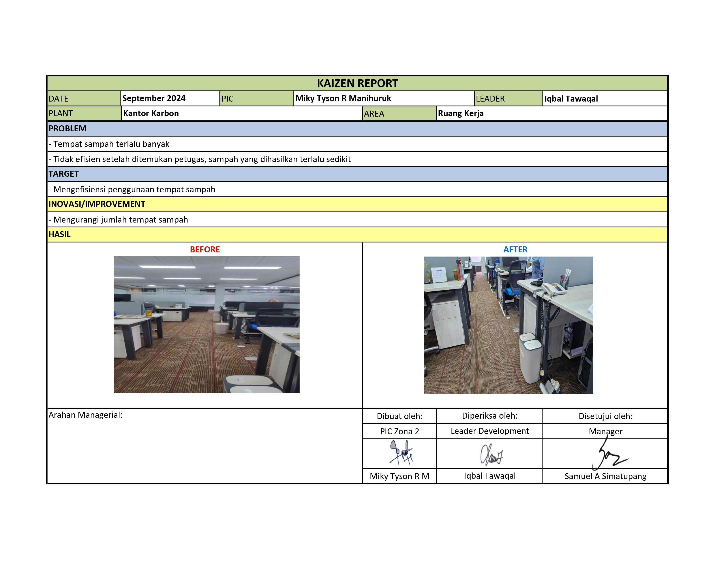Click the blue AFTER label

click(515, 249)
